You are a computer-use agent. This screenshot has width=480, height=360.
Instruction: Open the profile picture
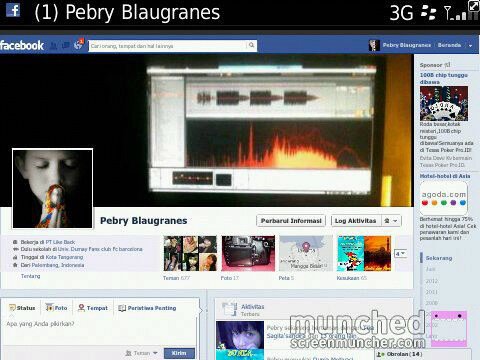pos(53,189)
